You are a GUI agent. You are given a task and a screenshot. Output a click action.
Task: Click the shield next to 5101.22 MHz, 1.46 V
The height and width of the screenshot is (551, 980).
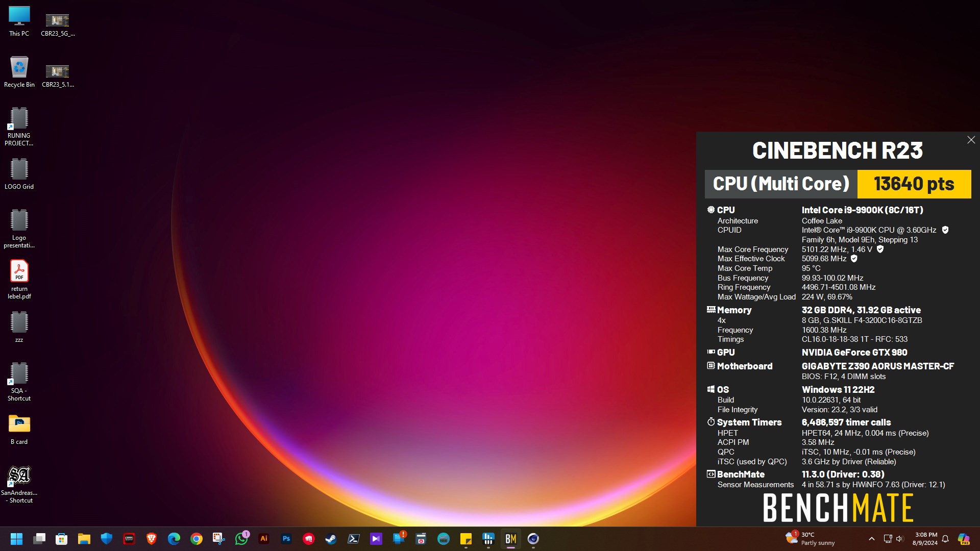880,249
